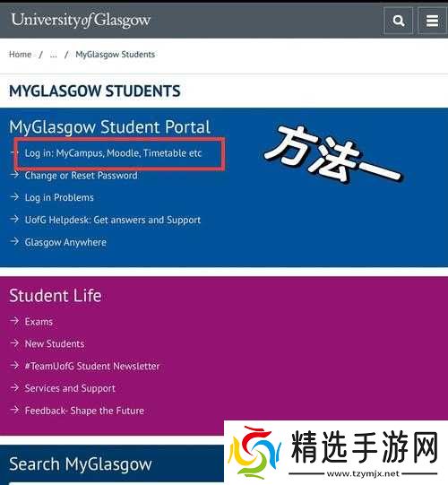
Task: Open #TeamUofG Student Newsletter link
Action: 92,367
